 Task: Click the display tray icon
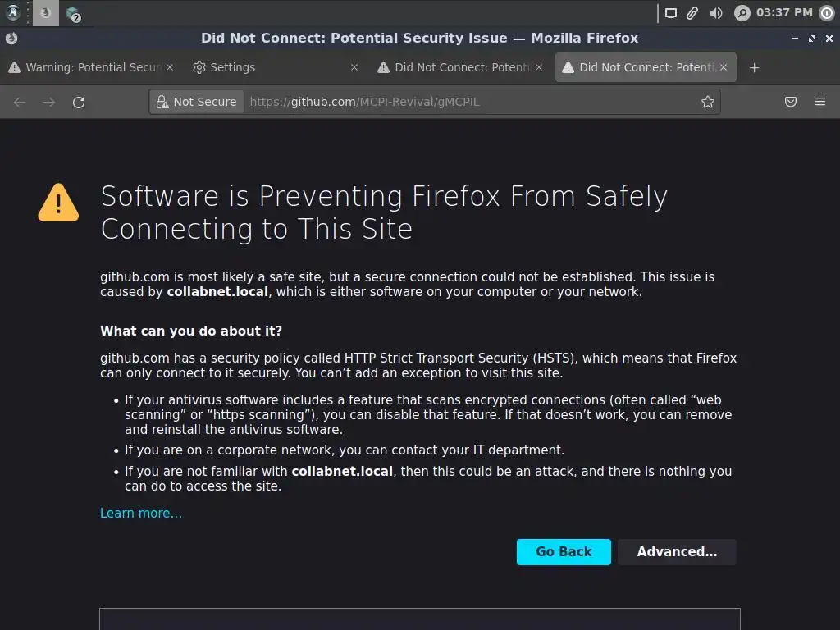click(x=671, y=12)
